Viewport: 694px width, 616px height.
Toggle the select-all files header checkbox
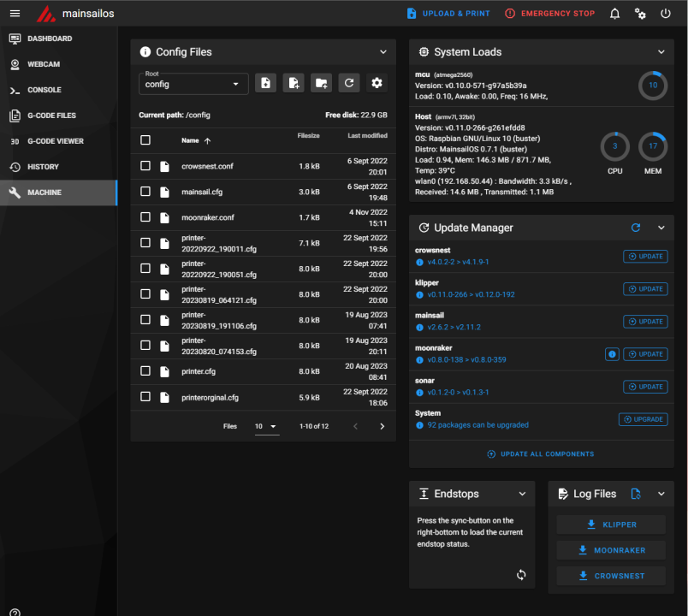[145, 140]
